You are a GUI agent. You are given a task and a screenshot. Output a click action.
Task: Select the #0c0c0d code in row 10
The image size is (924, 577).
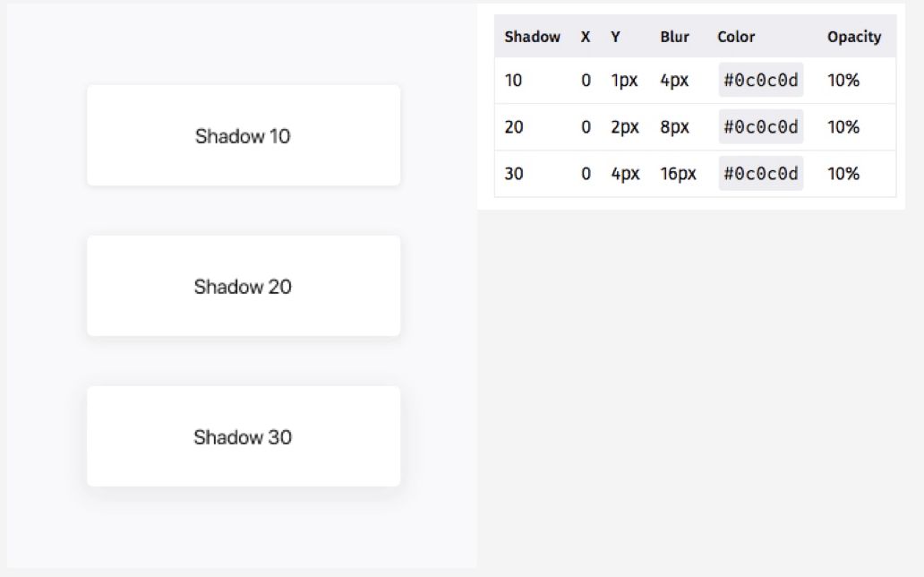pos(760,81)
